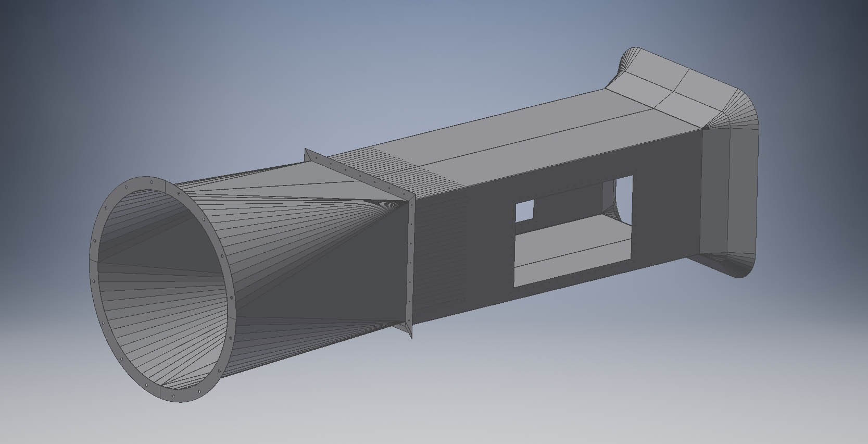The image size is (868, 444).
Task: Click inside the round inlet opening
Action: pyautogui.click(x=156, y=281)
